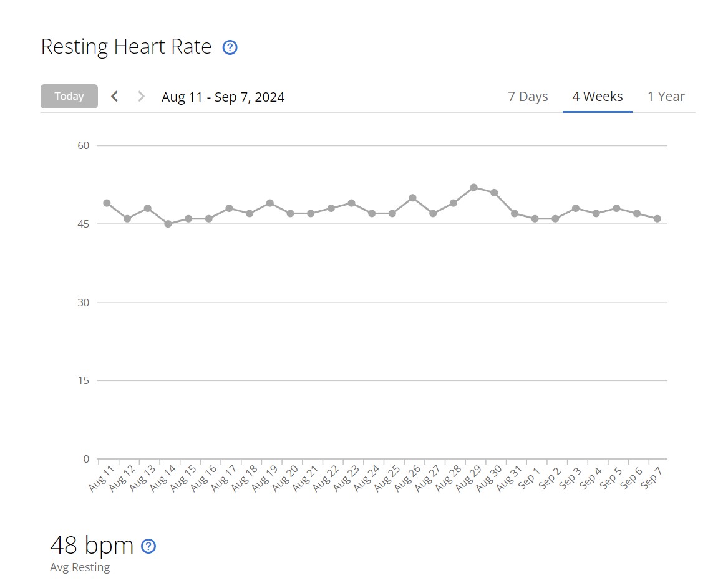The height and width of the screenshot is (588, 723).
Task: Click the Today button
Action: [x=69, y=96]
